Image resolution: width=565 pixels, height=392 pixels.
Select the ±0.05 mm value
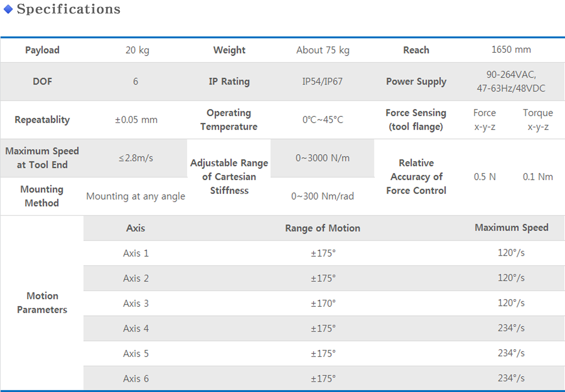[x=136, y=120]
